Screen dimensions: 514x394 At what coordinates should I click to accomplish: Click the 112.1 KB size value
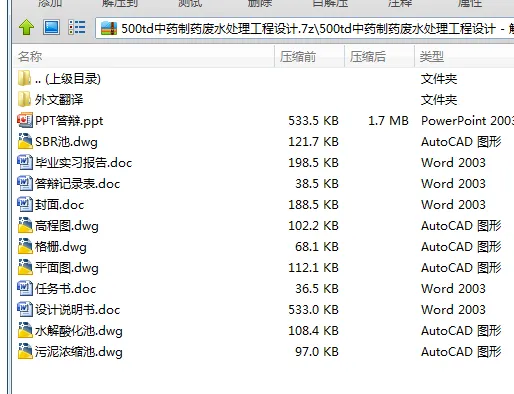click(313, 268)
